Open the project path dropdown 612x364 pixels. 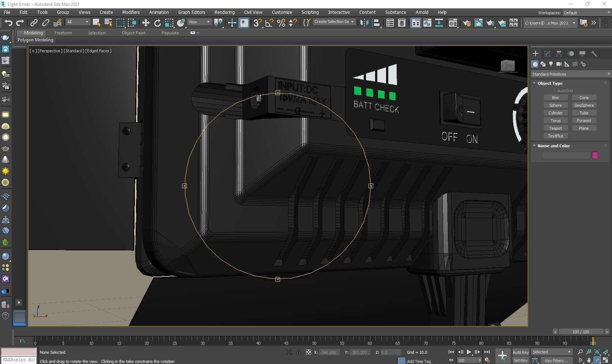tap(550, 23)
